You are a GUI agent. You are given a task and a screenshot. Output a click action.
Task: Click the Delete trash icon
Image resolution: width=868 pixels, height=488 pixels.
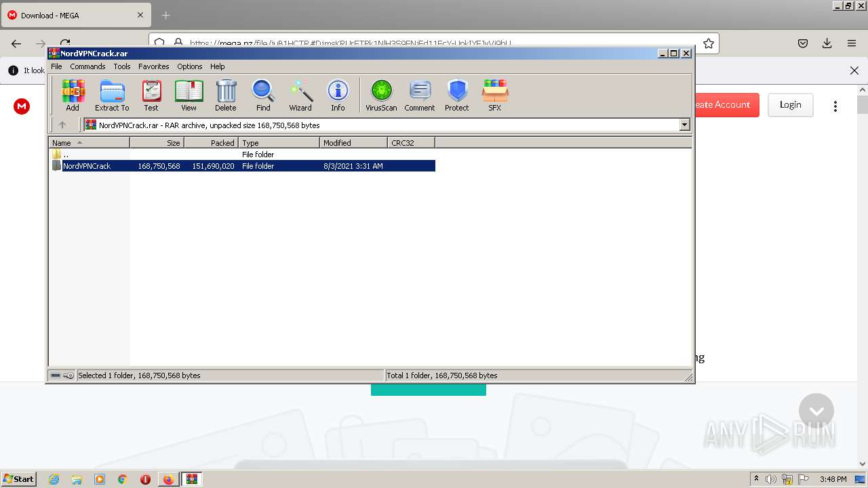point(226,95)
